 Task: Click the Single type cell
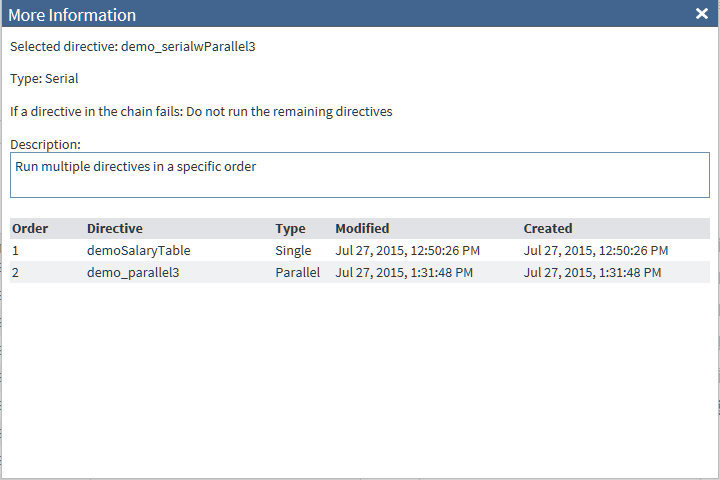click(293, 251)
